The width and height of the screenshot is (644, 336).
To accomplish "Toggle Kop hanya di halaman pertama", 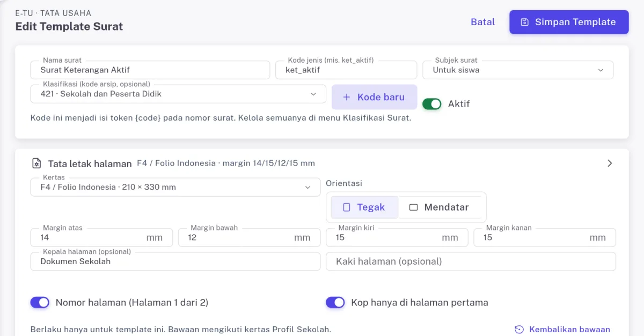I will 335,303.
